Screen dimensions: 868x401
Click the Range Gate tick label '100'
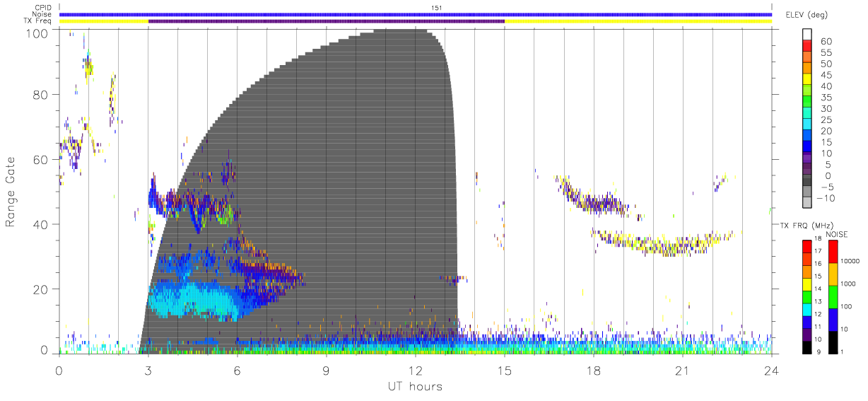coord(37,33)
